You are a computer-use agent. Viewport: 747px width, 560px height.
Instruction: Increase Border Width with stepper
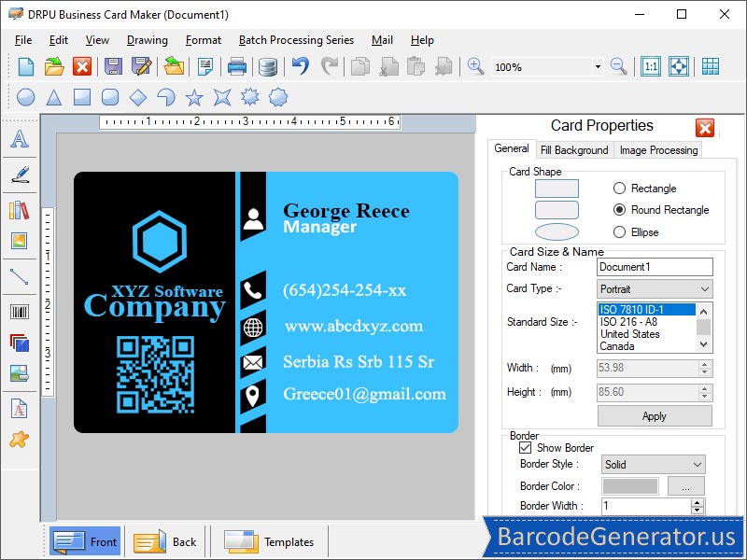tap(698, 502)
